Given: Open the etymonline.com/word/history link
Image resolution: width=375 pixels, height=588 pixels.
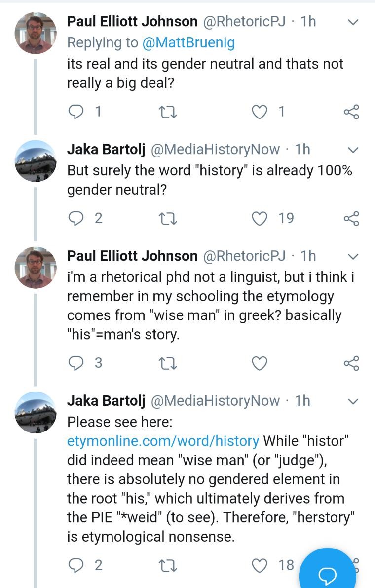Looking at the screenshot, I should [x=163, y=440].
